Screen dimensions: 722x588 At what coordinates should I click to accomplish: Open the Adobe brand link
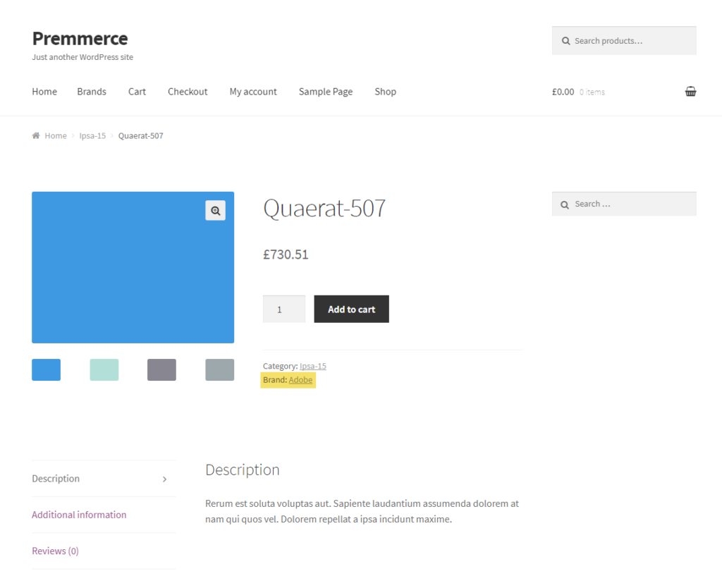click(x=300, y=380)
